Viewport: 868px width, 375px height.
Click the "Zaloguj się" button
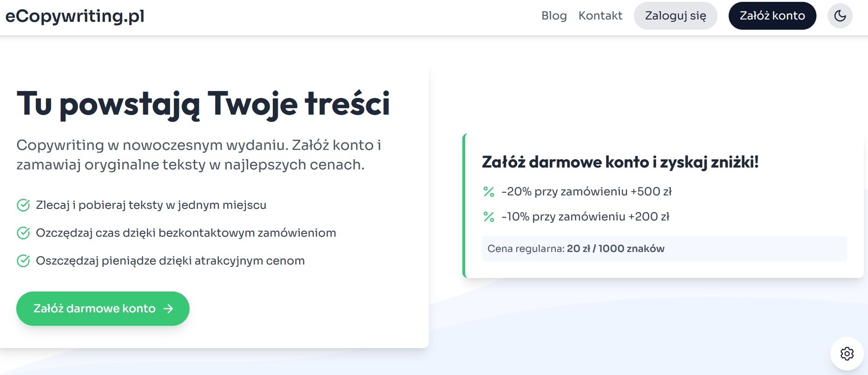[x=675, y=15]
